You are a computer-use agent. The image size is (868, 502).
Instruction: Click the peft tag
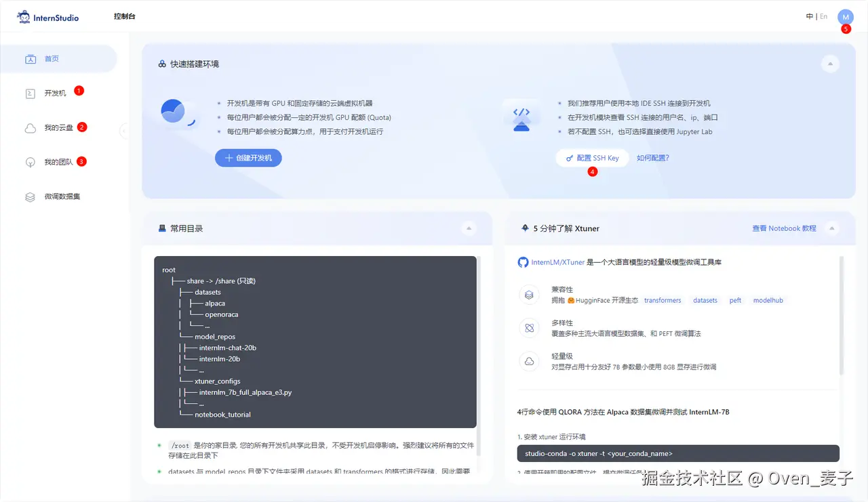coord(735,300)
